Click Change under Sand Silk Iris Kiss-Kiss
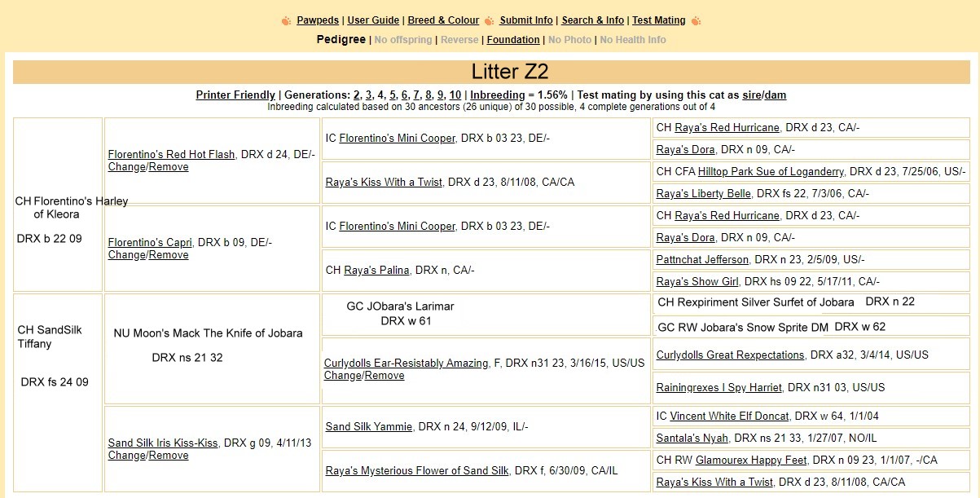This screenshot has width=980, height=498. coord(126,456)
